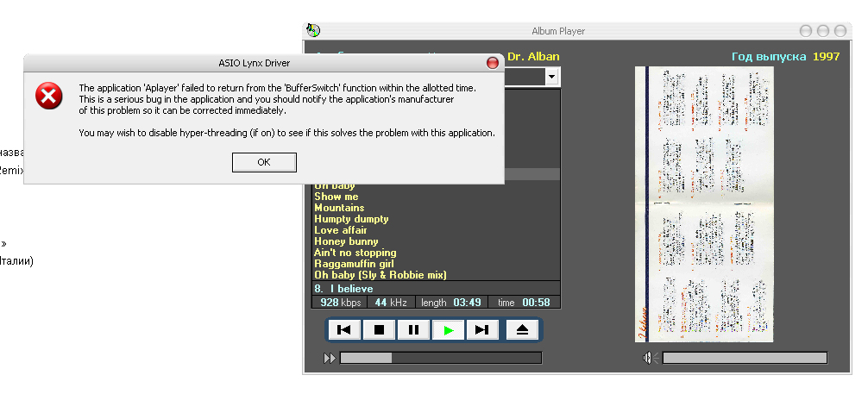Click the artist name Dr. Alban

point(533,56)
